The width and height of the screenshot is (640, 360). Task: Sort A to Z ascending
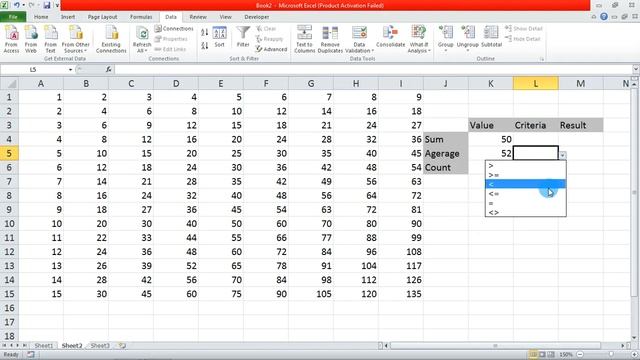[204, 32]
